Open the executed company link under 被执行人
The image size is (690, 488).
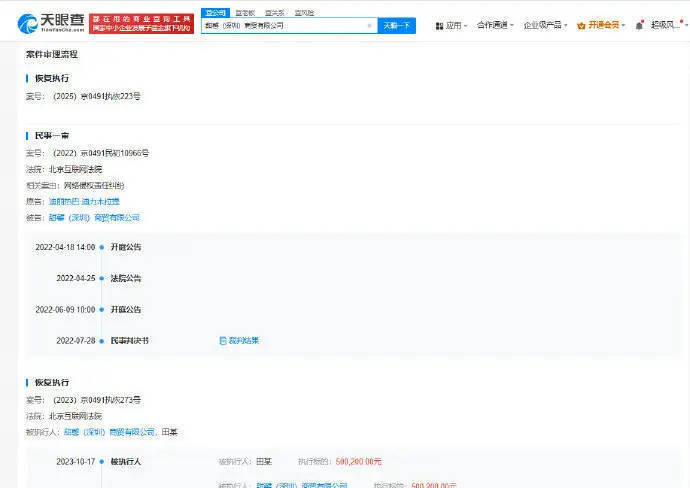coord(109,432)
